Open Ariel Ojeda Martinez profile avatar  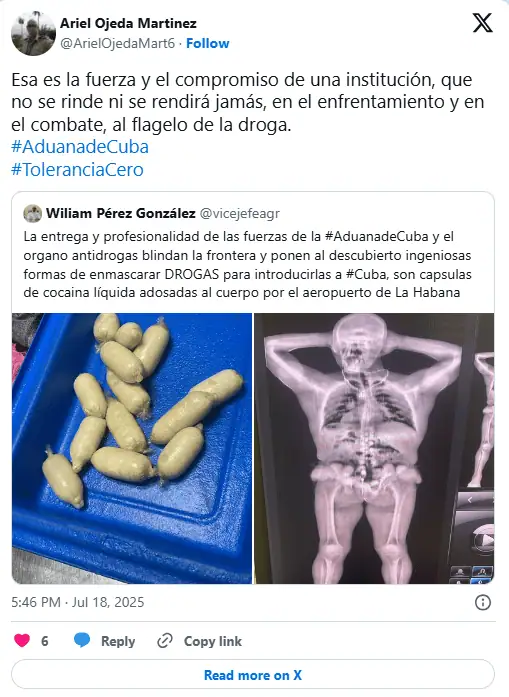click(x=33, y=33)
